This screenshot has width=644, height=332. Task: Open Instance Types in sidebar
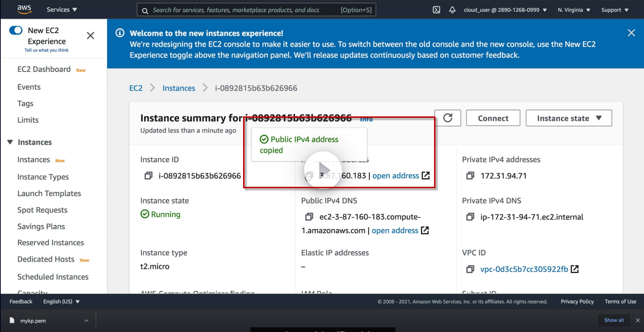[x=43, y=177]
